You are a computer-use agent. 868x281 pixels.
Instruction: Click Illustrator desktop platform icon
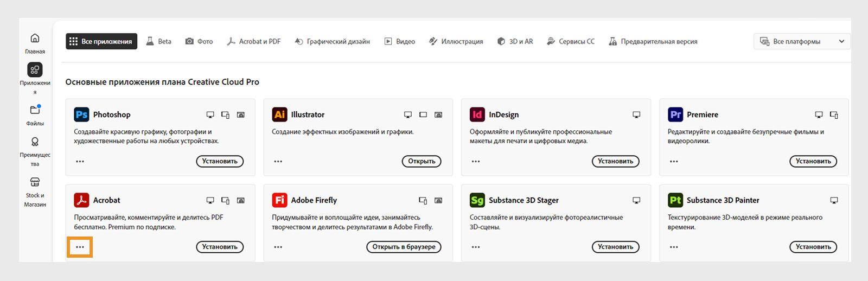click(x=408, y=115)
